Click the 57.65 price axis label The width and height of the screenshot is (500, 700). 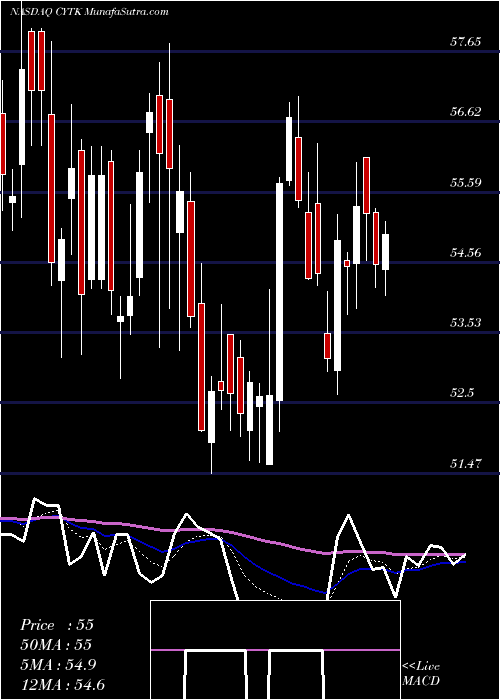click(466, 42)
